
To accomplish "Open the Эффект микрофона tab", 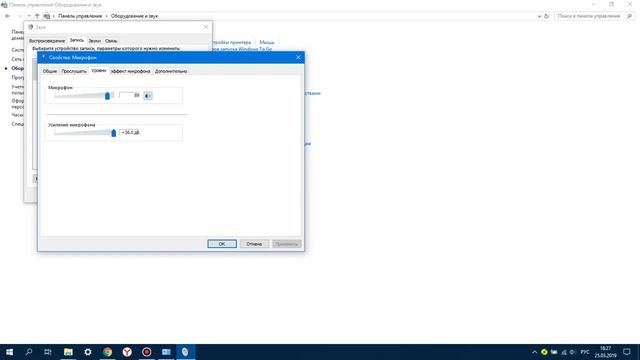I will pos(131,71).
